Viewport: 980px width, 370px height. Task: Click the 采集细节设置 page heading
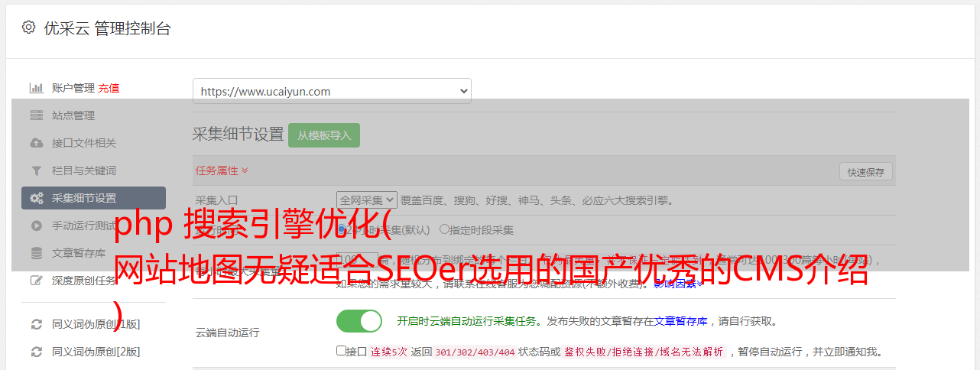point(239,134)
